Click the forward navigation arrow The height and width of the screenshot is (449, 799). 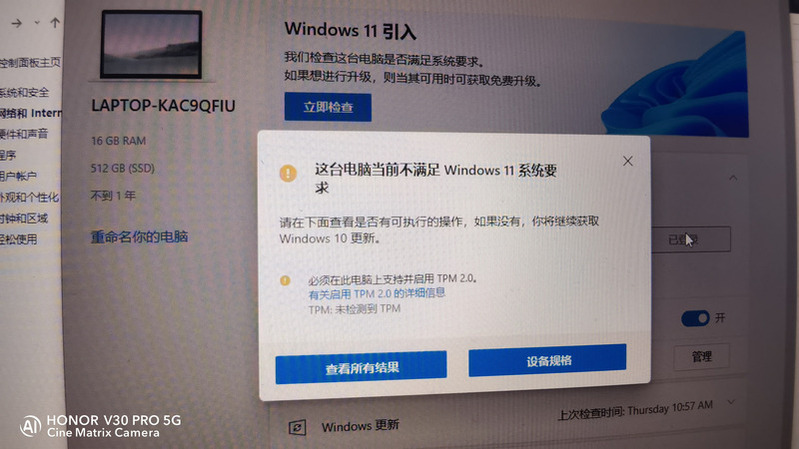(x=17, y=23)
